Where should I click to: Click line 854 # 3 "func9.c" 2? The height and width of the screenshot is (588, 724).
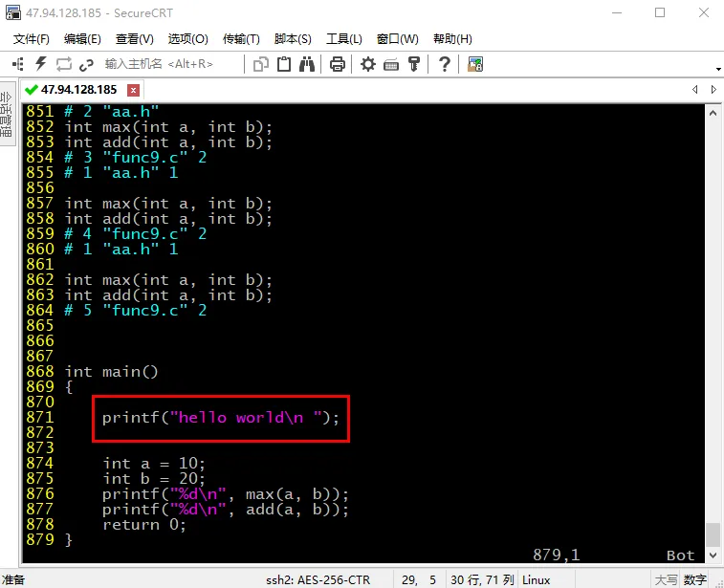click(x=135, y=158)
